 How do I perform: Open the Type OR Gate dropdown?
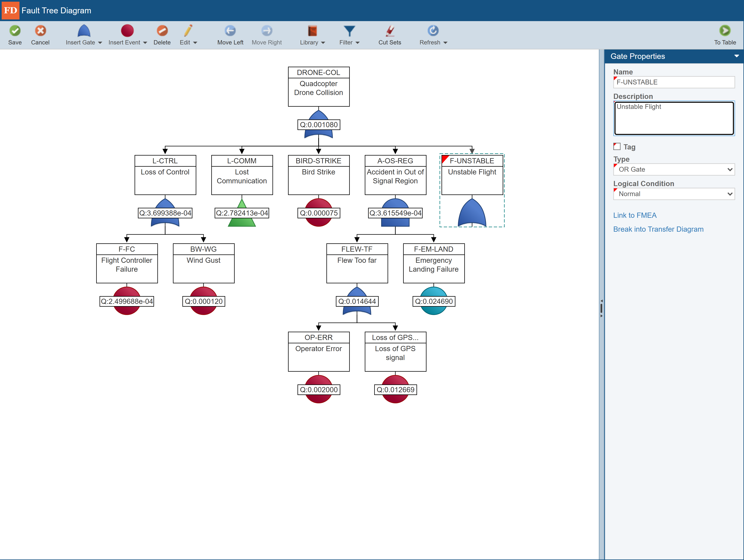[674, 169]
